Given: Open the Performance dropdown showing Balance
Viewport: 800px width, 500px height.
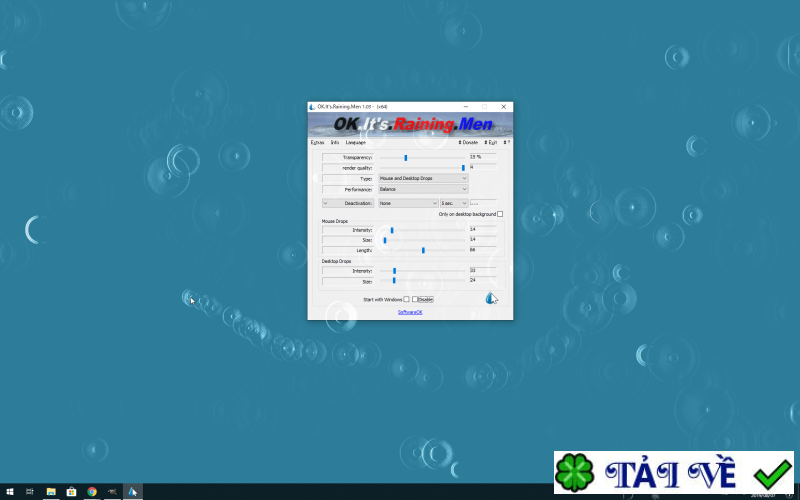Looking at the screenshot, I should click(423, 189).
